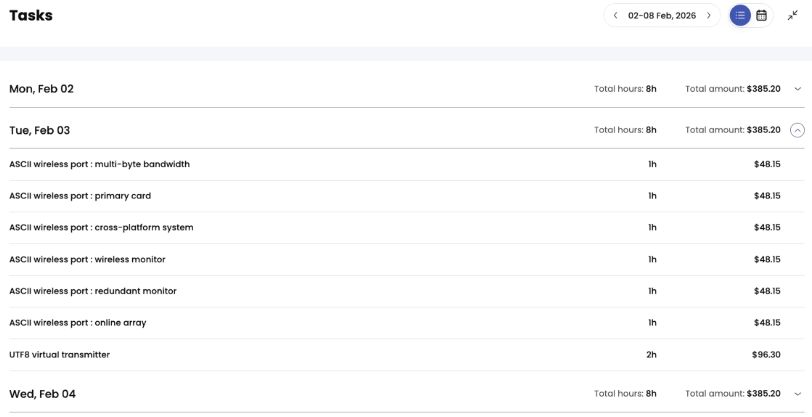Expand the Wed, Feb 04 section
The image size is (812, 417).
coord(797,394)
